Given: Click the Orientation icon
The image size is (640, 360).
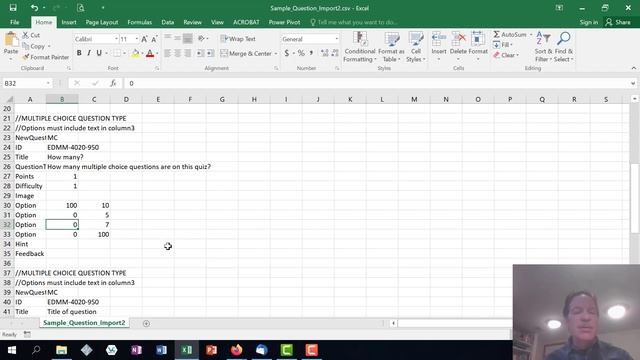Looking at the screenshot, I should pyautogui.click(x=201, y=38).
